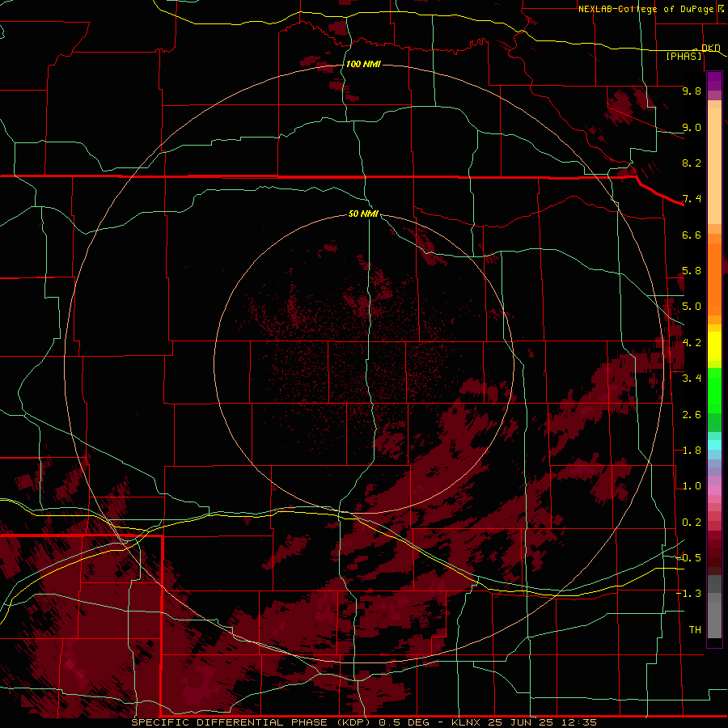Click the 4.2 scale value
The height and width of the screenshot is (728, 728).
tap(692, 343)
